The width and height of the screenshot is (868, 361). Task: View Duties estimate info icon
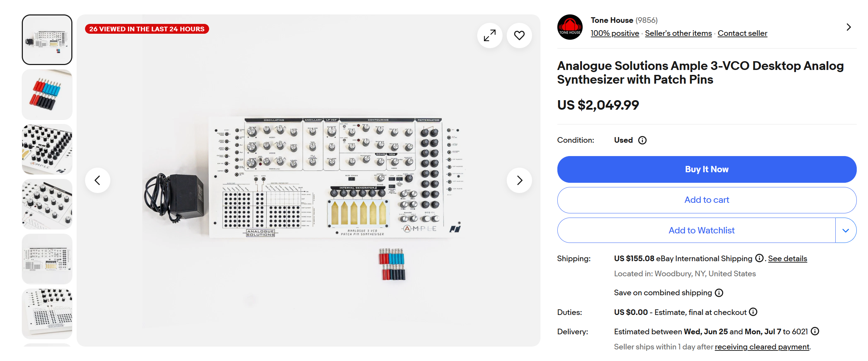click(x=753, y=312)
